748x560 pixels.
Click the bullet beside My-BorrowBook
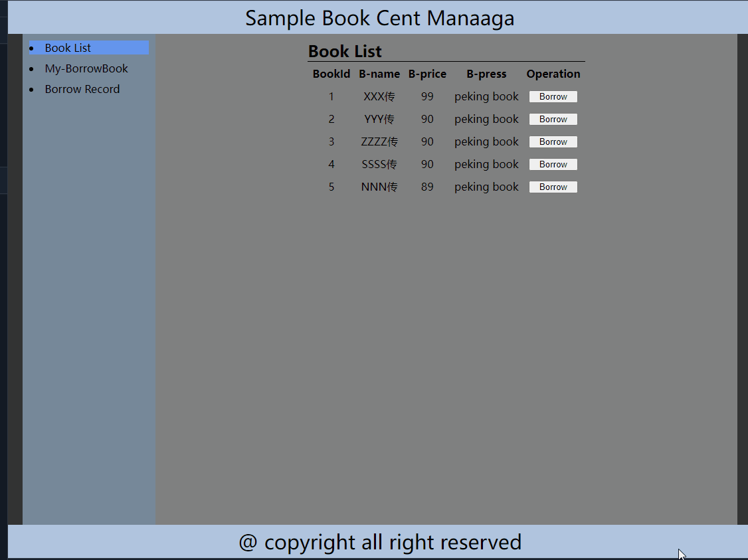(31, 68)
